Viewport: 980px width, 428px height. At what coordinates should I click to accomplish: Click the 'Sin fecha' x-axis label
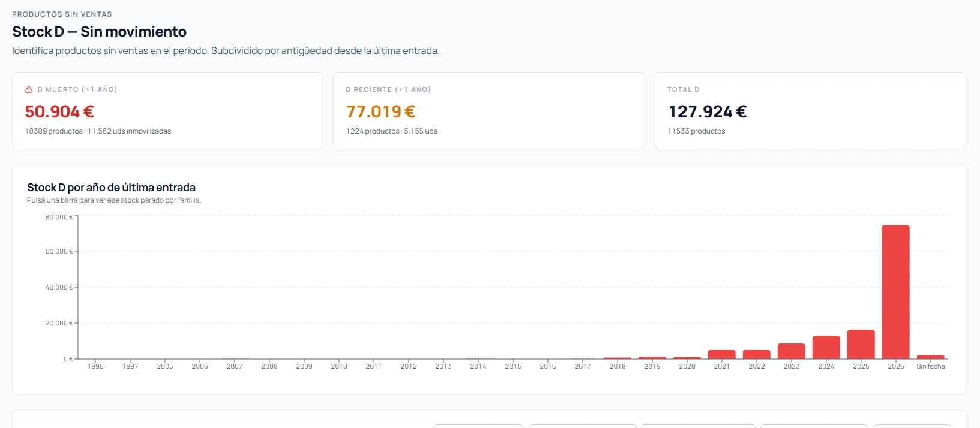pos(931,366)
